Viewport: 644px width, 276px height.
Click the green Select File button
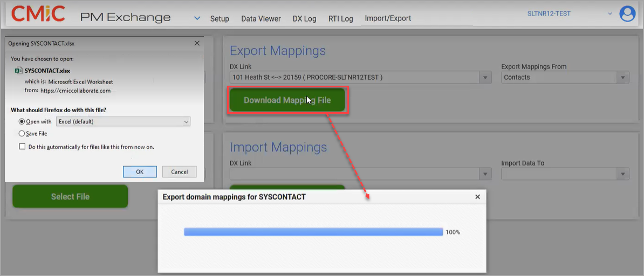click(x=70, y=196)
